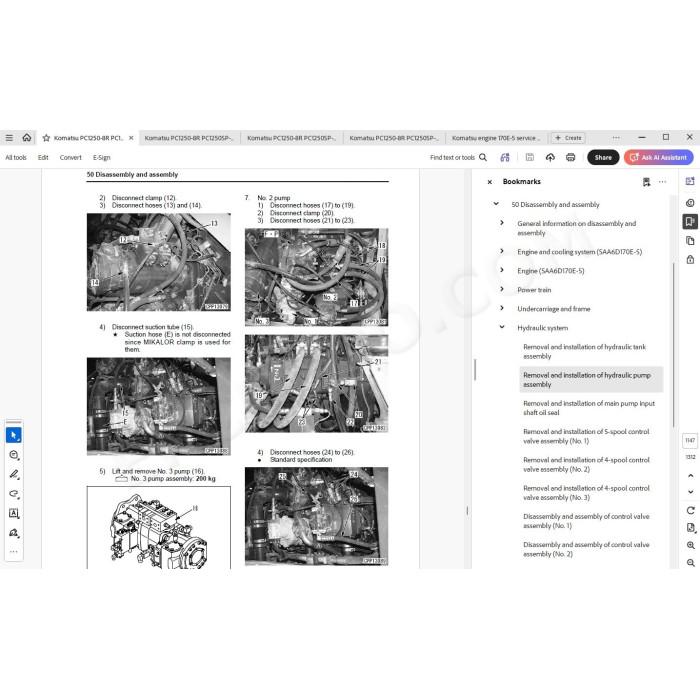Click the save document icon
The height and width of the screenshot is (700, 700).
(529, 157)
